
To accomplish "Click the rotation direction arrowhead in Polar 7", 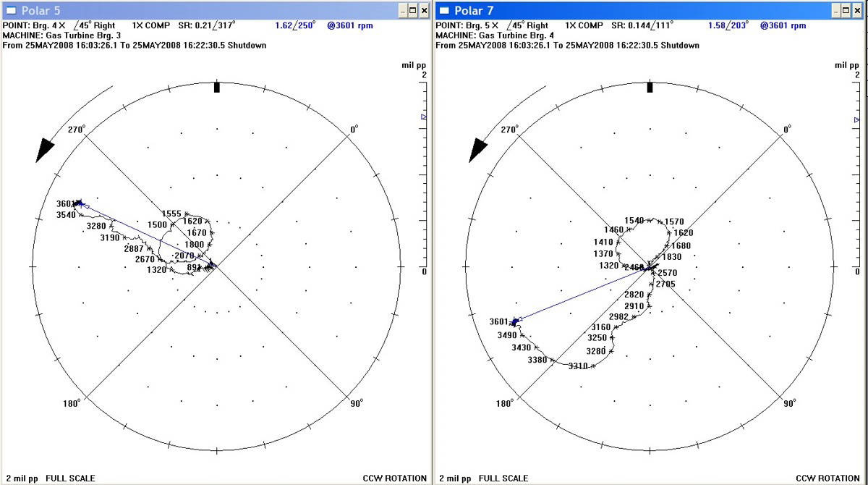I will pos(479,149).
